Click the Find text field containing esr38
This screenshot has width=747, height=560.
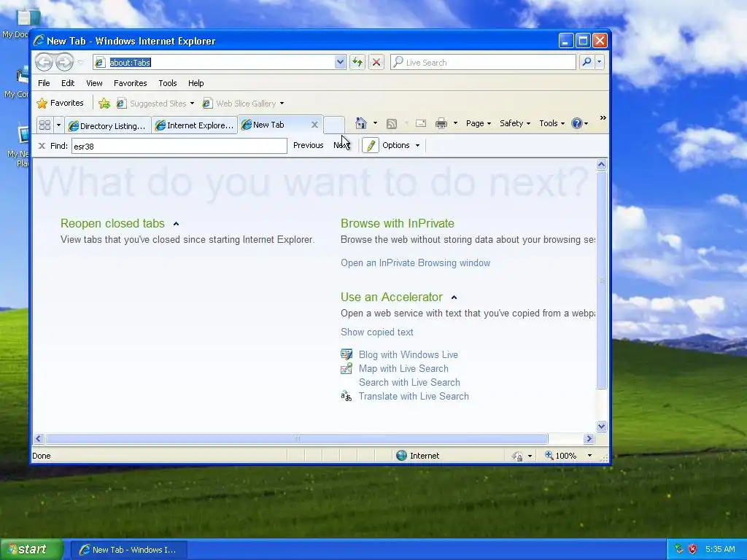[179, 146]
